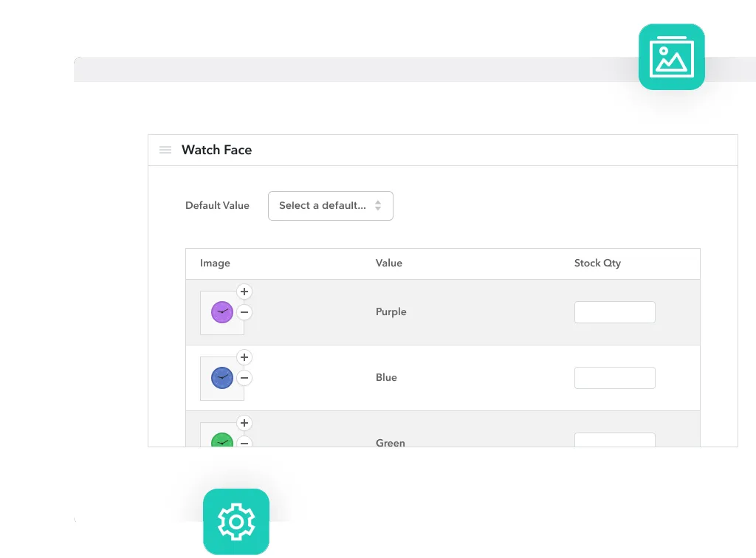The image size is (756, 558).
Task: Click the Image column header
Action: pos(215,263)
